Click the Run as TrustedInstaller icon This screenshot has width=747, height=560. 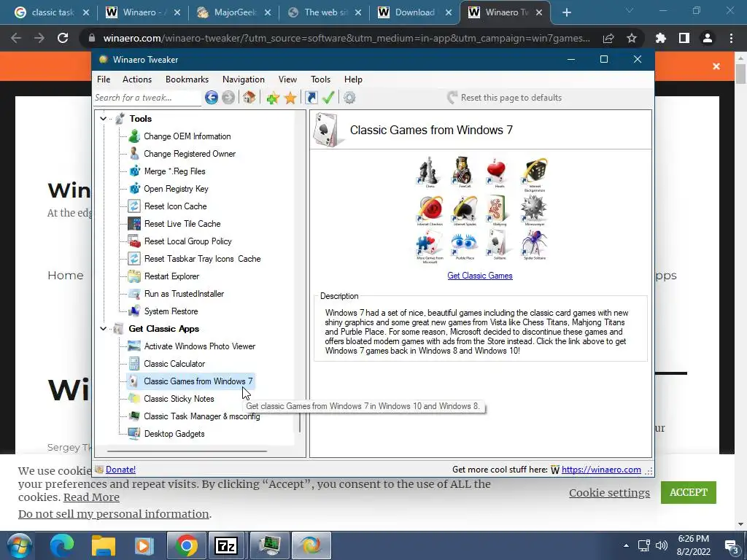coord(134,294)
